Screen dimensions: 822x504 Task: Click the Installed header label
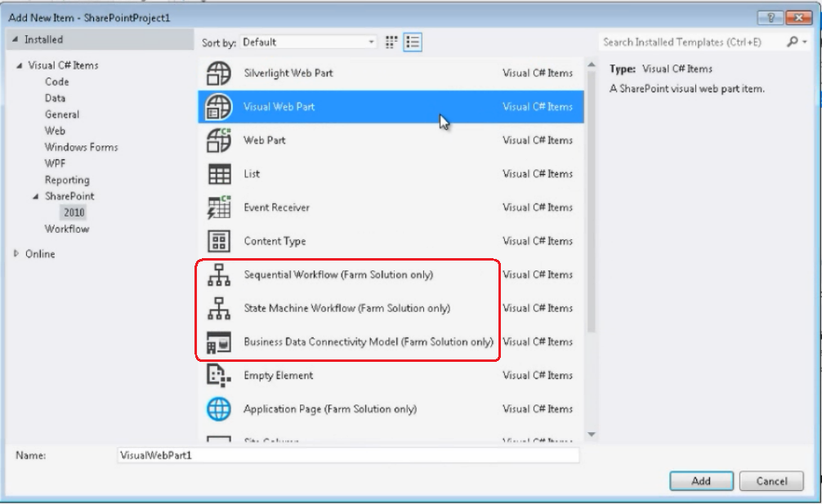[43, 39]
